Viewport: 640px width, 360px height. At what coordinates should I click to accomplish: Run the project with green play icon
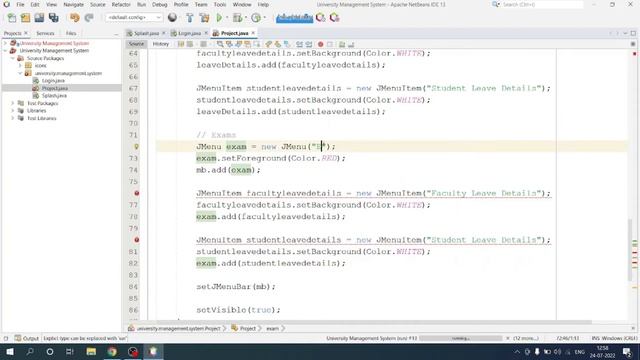[219, 18]
